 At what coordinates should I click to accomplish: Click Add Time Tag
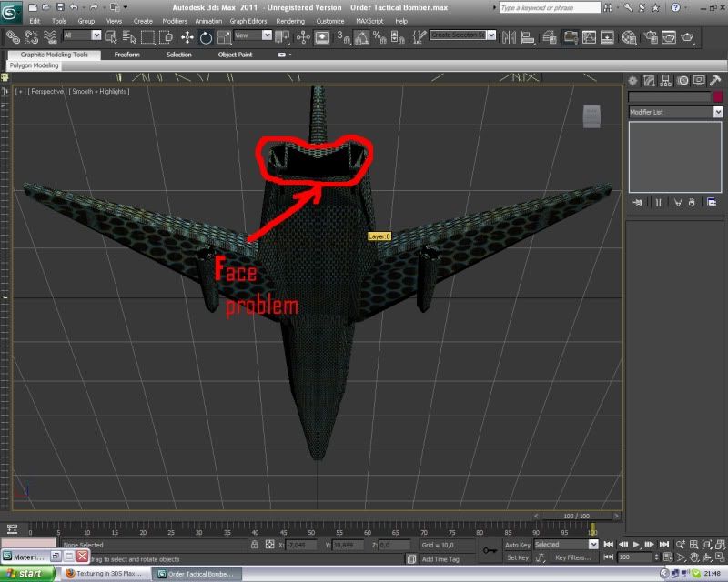440,559
